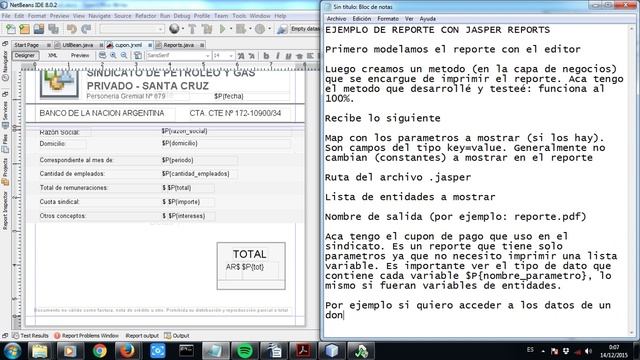
Task: Open NetBeans Refactor menu
Action: (x=146, y=16)
